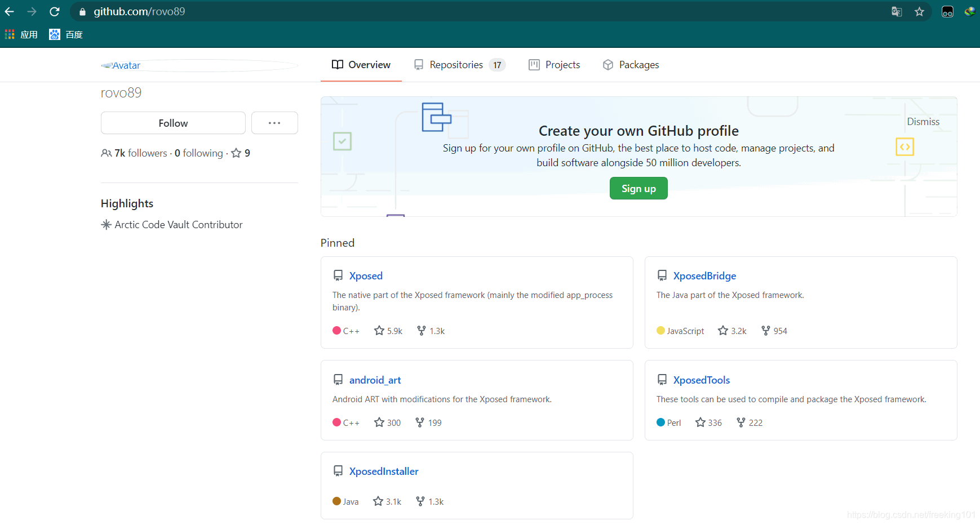Click the repo icon beside XposedBridge

pos(662,275)
